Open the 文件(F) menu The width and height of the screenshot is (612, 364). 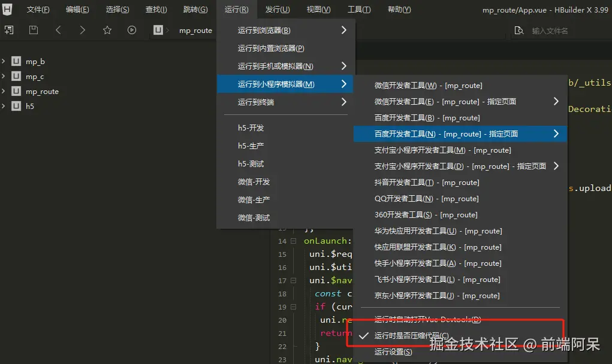pos(38,10)
